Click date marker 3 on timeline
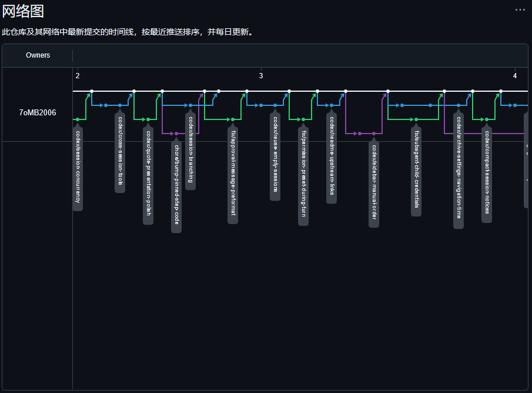 tap(261, 76)
